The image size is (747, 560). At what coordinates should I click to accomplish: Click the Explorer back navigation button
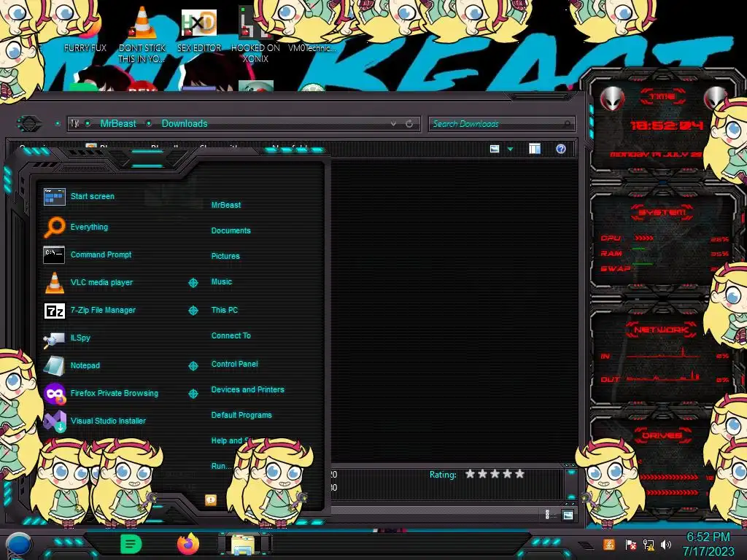pyautogui.click(x=29, y=124)
